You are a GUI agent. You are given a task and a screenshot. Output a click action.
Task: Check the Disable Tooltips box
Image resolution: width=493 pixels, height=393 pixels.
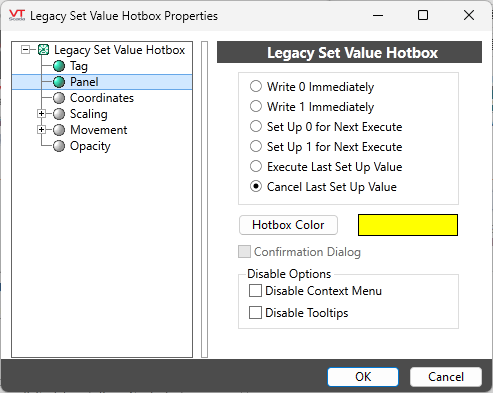coord(255,313)
